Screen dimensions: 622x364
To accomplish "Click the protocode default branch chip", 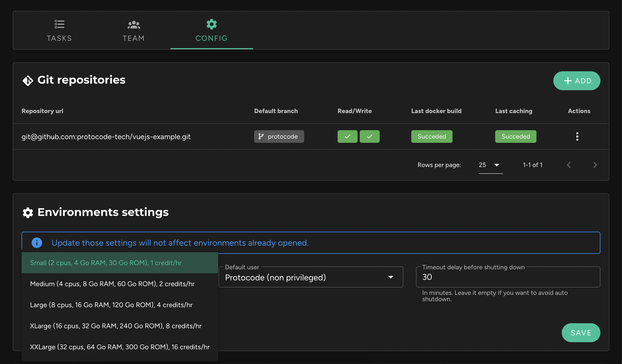I will [279, 136].
